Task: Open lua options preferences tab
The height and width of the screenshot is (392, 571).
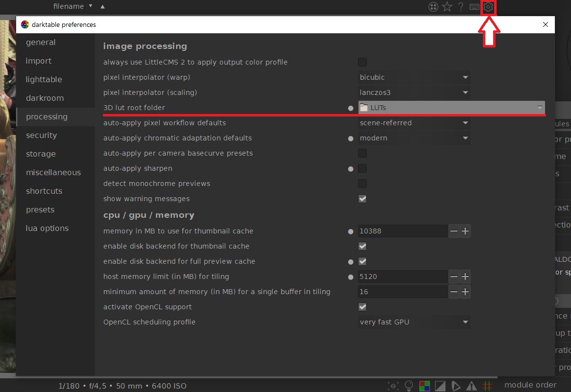Action: [x=56, y=228]
